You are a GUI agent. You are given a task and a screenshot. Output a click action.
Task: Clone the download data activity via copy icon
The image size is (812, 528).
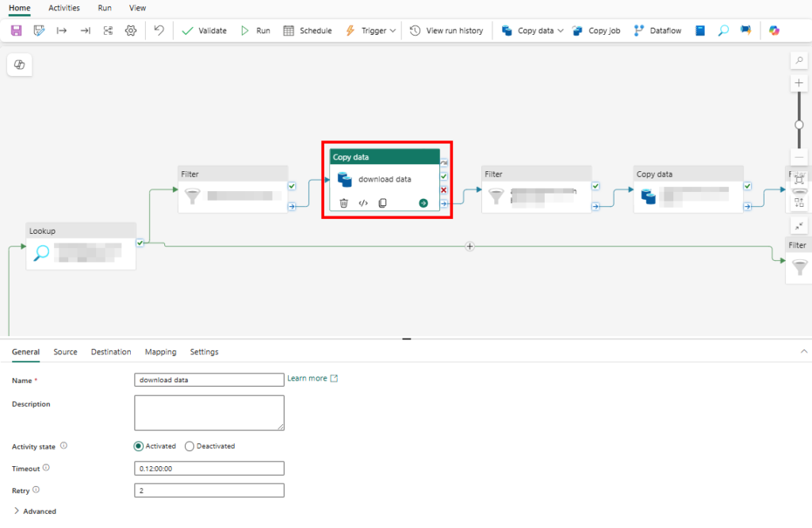click(382, 203)
